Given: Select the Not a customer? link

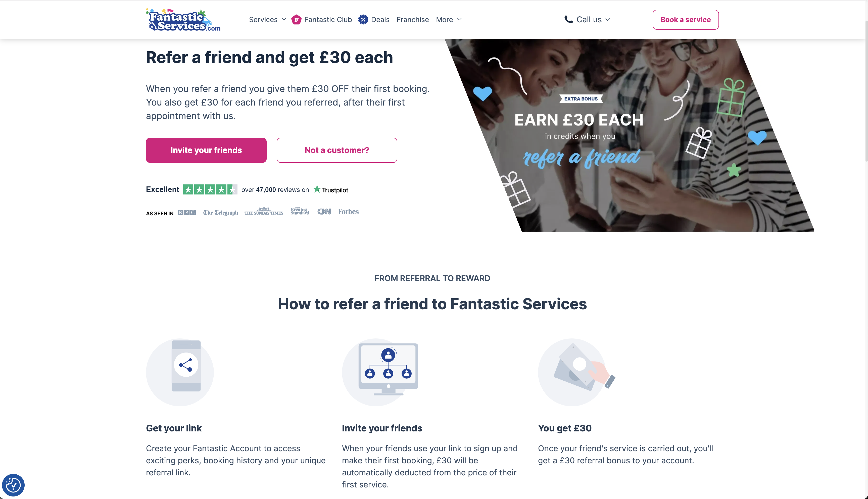Looking at the screenshot, I should [x=336, y=150].
